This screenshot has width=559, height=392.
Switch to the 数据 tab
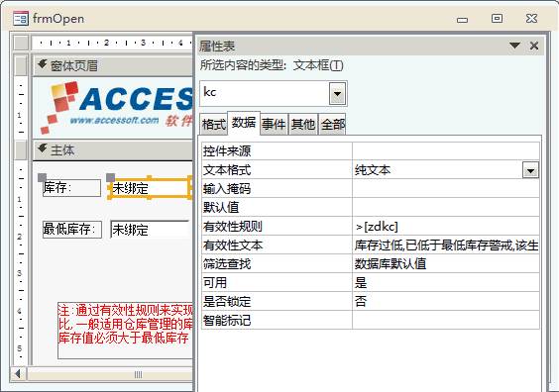[244, 123]
